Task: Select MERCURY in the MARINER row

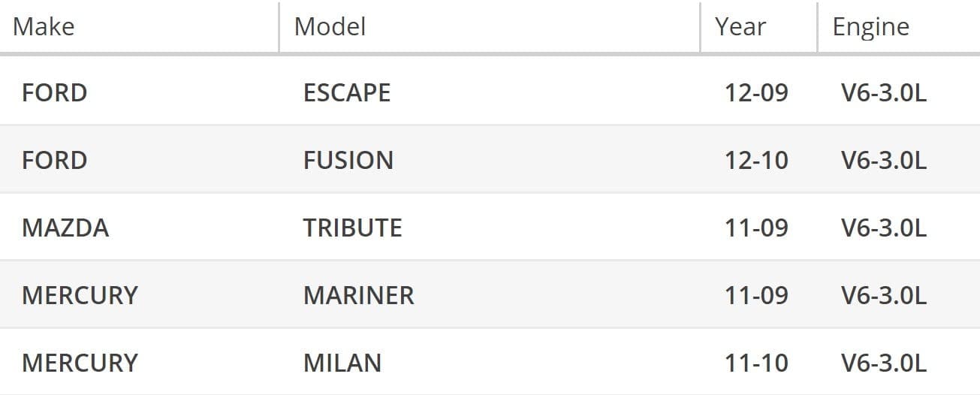Action: point(80,296)
